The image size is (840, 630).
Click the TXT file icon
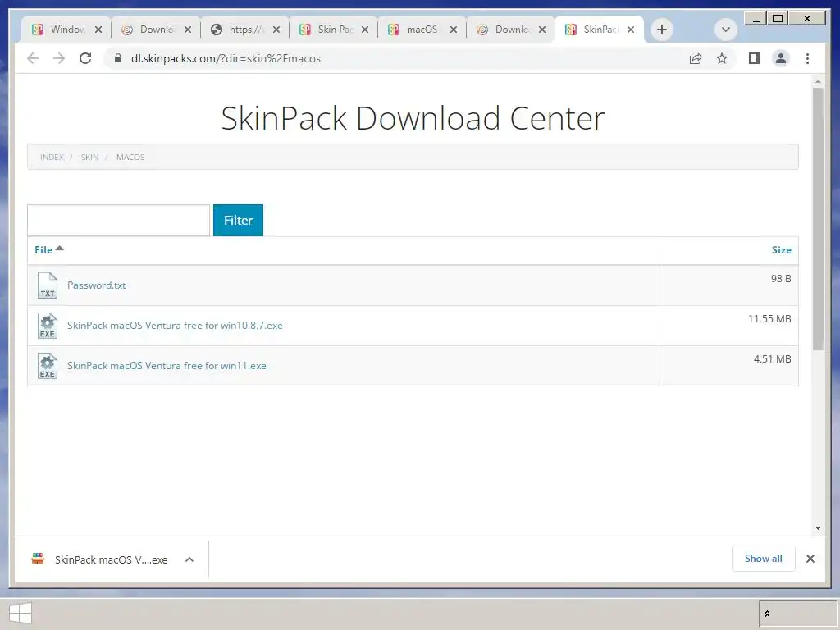[x=47, y=285]
